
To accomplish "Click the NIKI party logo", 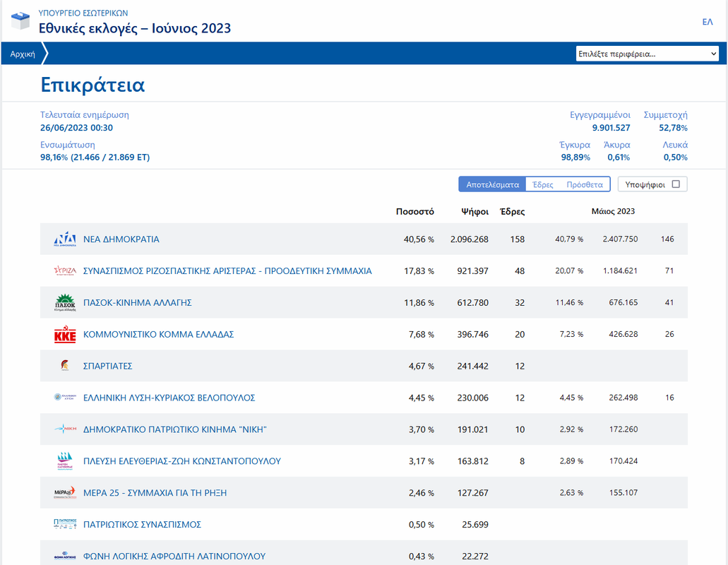I will pos(65,429).
